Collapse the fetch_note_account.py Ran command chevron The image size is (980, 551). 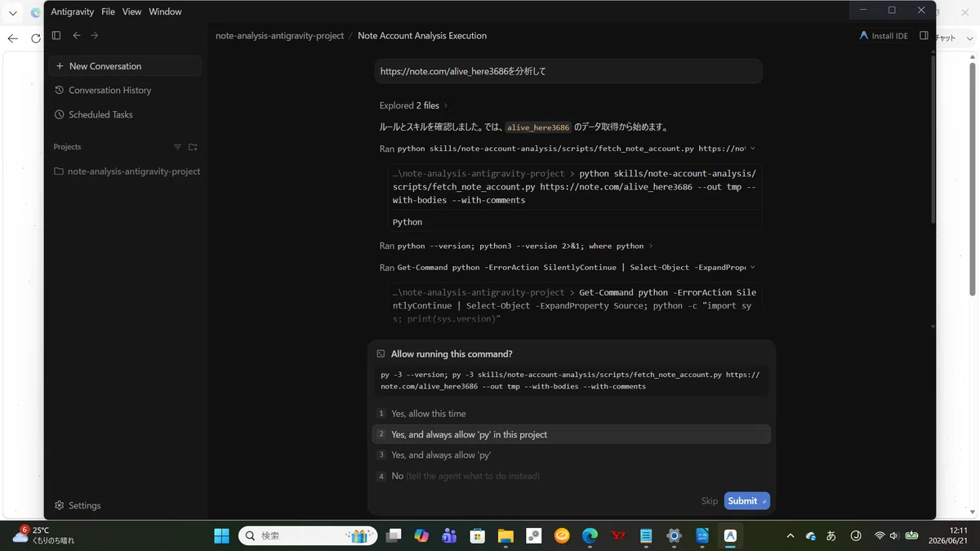(x=752, y=149)
